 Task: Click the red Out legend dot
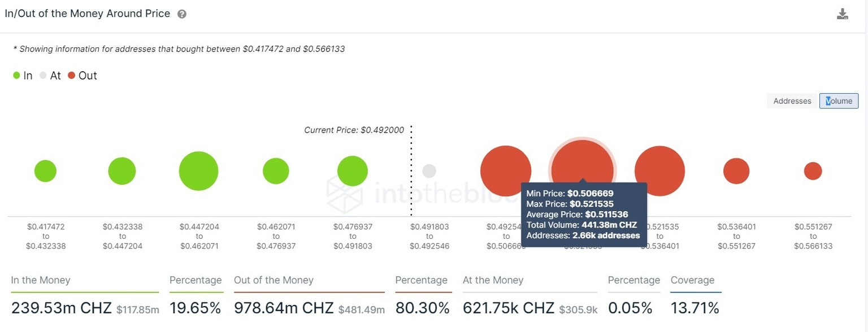[72, 75]
